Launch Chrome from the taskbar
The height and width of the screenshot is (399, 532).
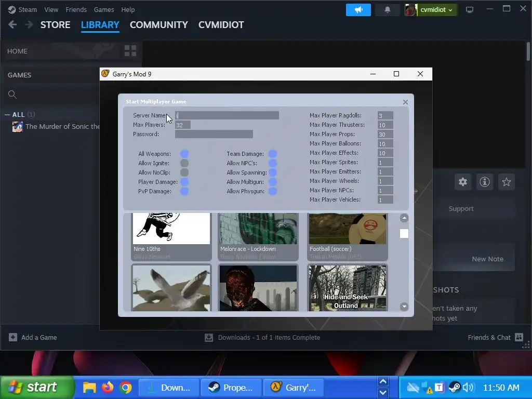[126, 387]
